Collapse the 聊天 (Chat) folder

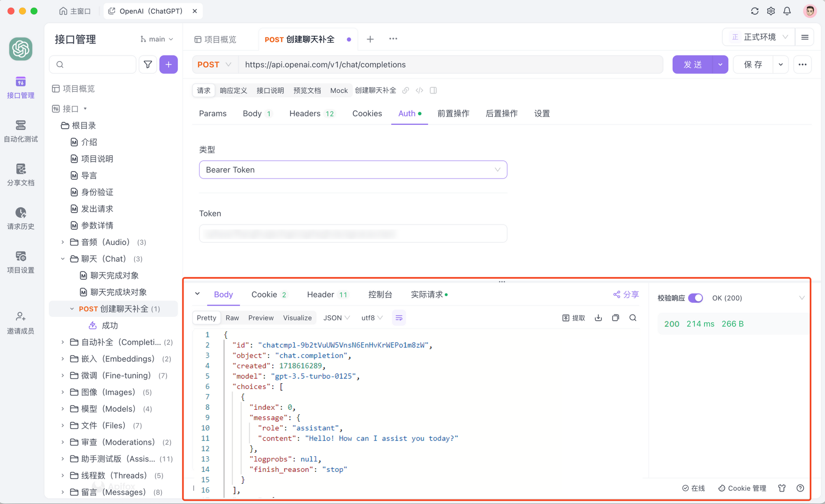(x=63, y=259)
